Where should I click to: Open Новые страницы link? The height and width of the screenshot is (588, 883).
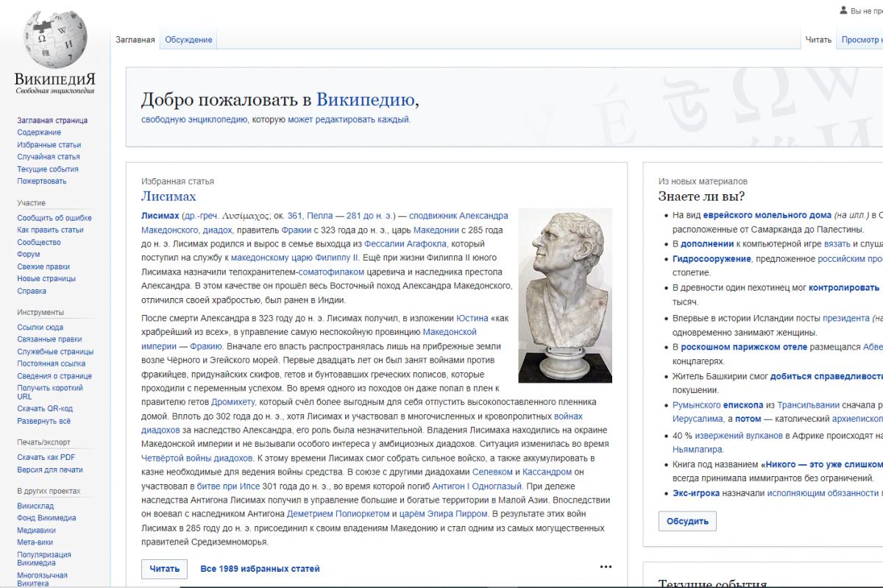coord(46,279)
